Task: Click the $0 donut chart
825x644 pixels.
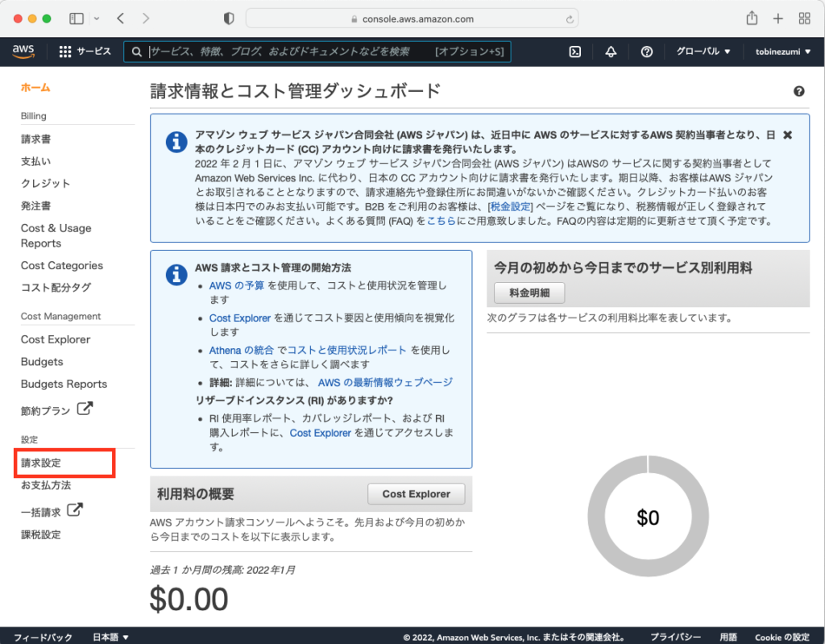Action: click(x=648, y=517)
